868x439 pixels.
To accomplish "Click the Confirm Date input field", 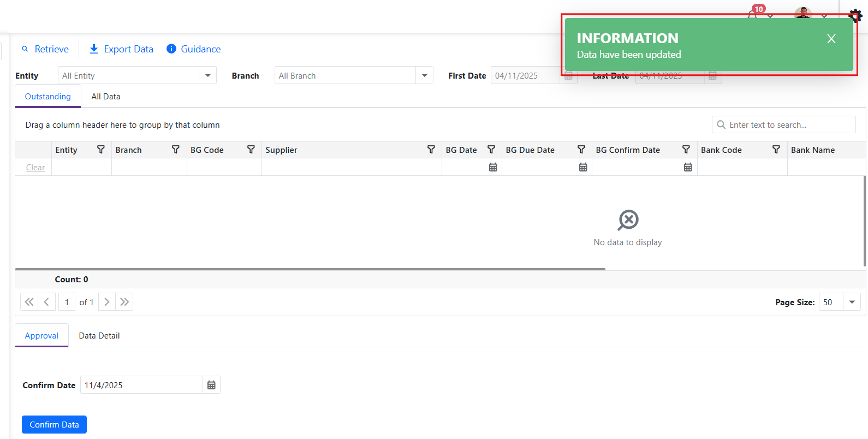I will point(142,385).
